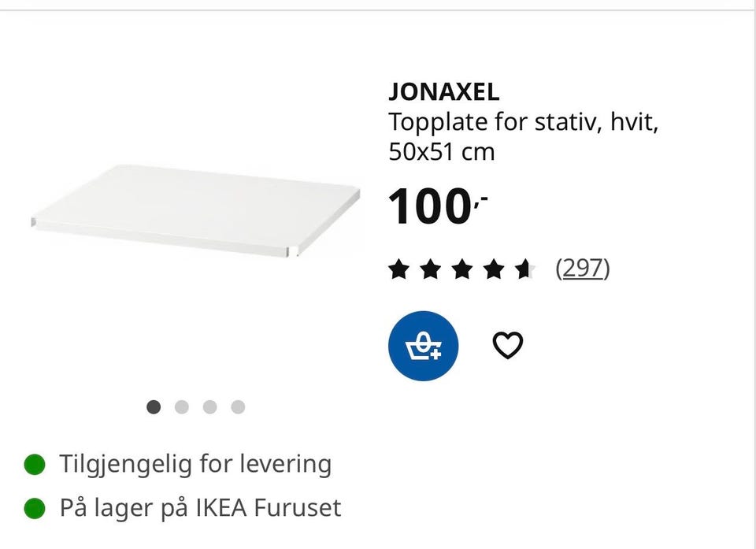Select "Topplate for stativ, hvit" description
The width and height of the screenshot is (756, 549).
point(523,123)
